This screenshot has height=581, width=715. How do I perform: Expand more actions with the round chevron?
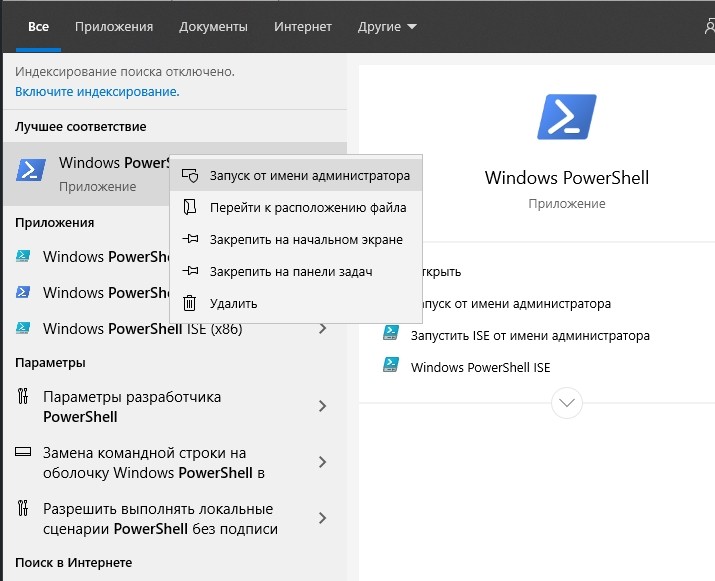tap(567, 403)
